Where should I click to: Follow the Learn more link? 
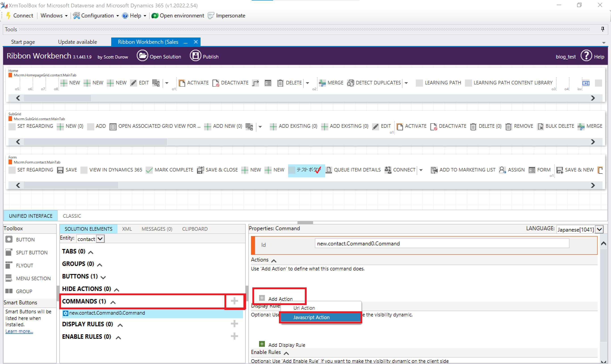tap(19, 331)
